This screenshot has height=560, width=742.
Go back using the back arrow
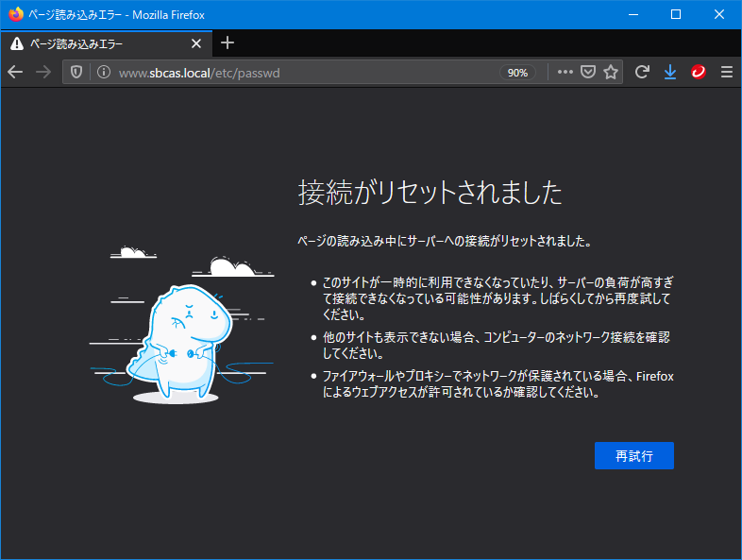click(15, 72)
